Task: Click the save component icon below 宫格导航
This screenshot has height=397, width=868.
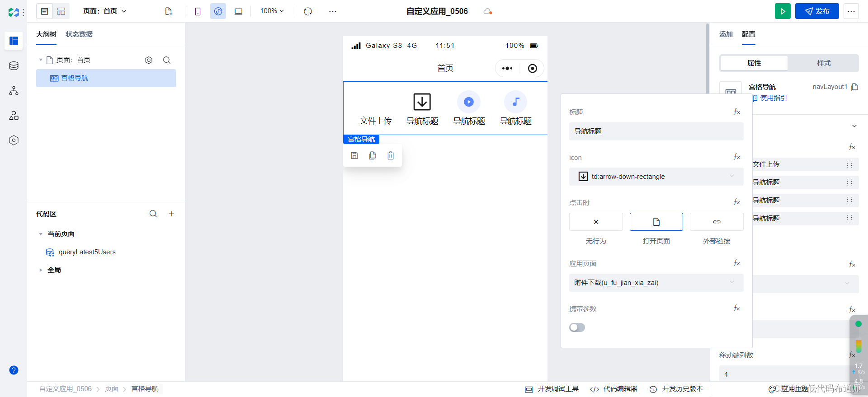Action: point(354,155)
